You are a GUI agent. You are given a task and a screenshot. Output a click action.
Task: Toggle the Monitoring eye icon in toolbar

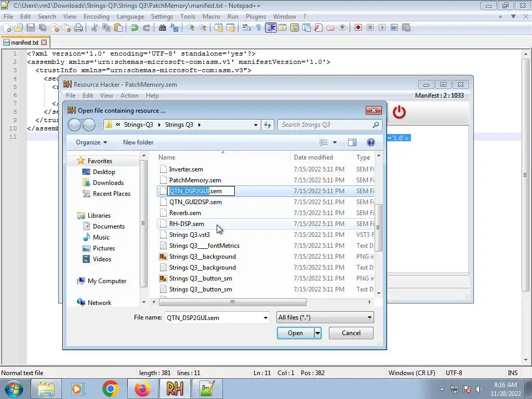point(342,28)
